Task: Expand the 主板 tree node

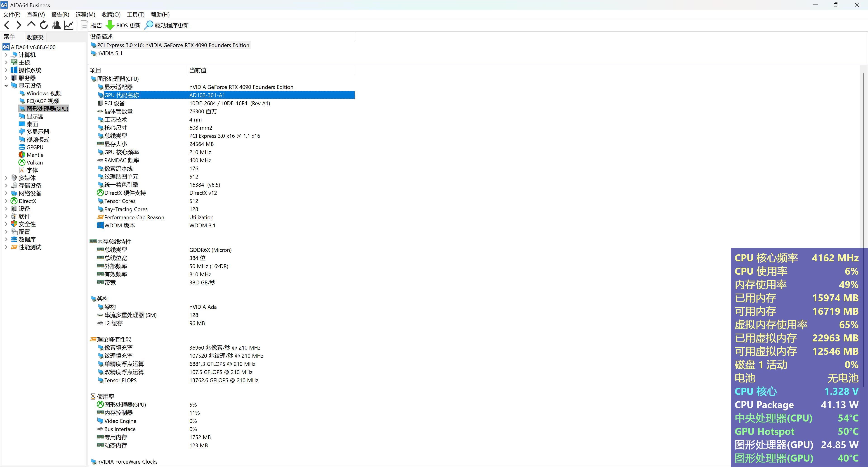Action: coord(6,62)
